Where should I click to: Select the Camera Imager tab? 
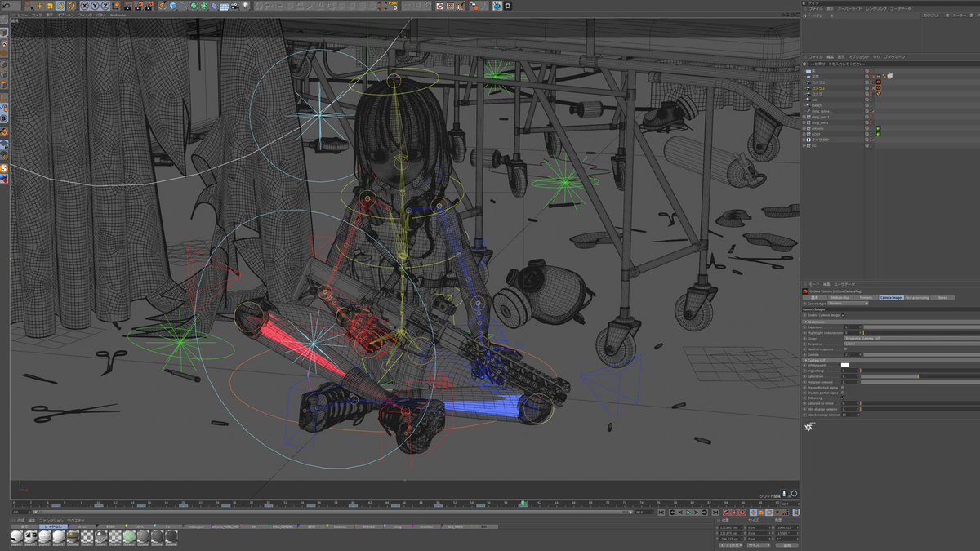click(891, 298)
